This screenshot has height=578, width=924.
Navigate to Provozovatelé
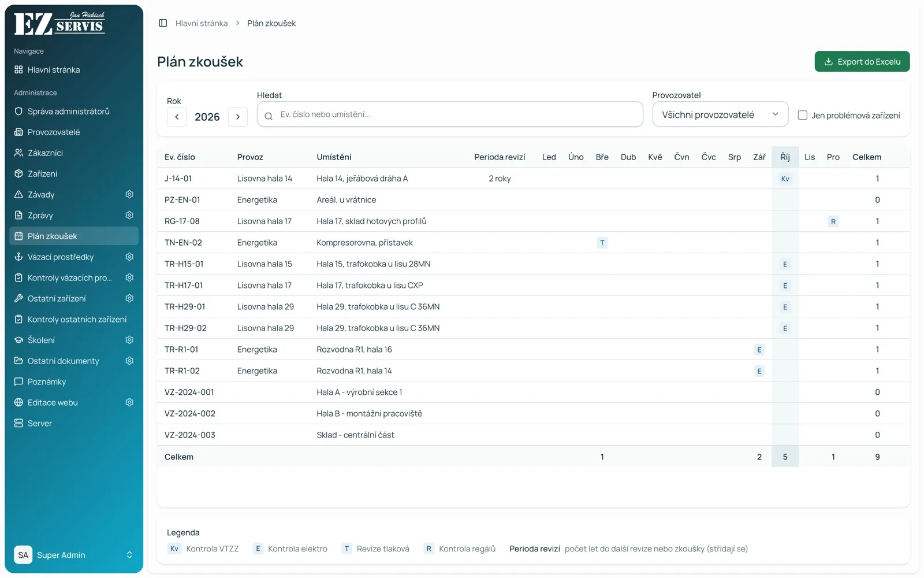click(x=74, y=132)
